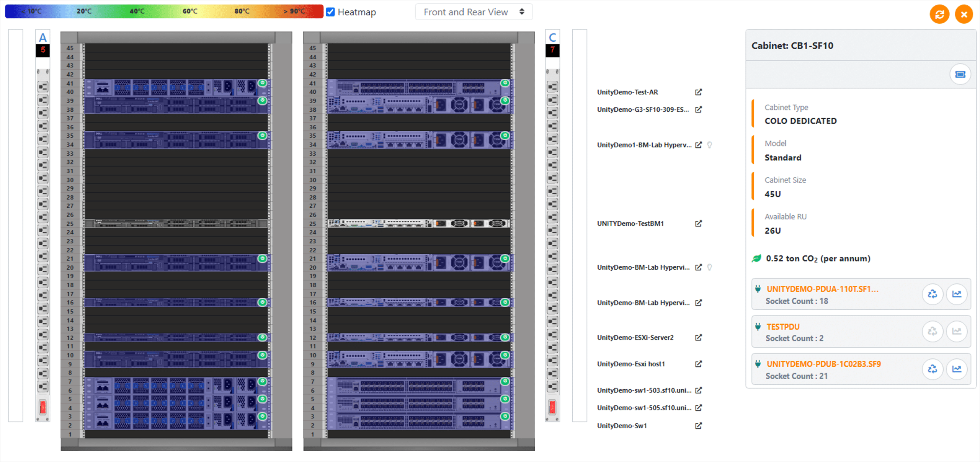
Task: Open chart icon for TESTPDU
Action: [x=957, y=331]
